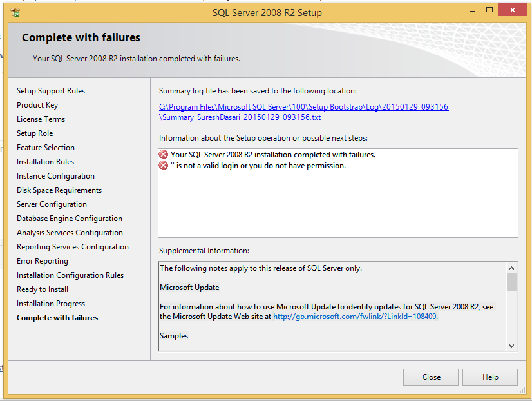Click the SQL Server setup title bar icon
Image resolution: width=532 pixels, height=401 pixels.
(x=15, y=13)
